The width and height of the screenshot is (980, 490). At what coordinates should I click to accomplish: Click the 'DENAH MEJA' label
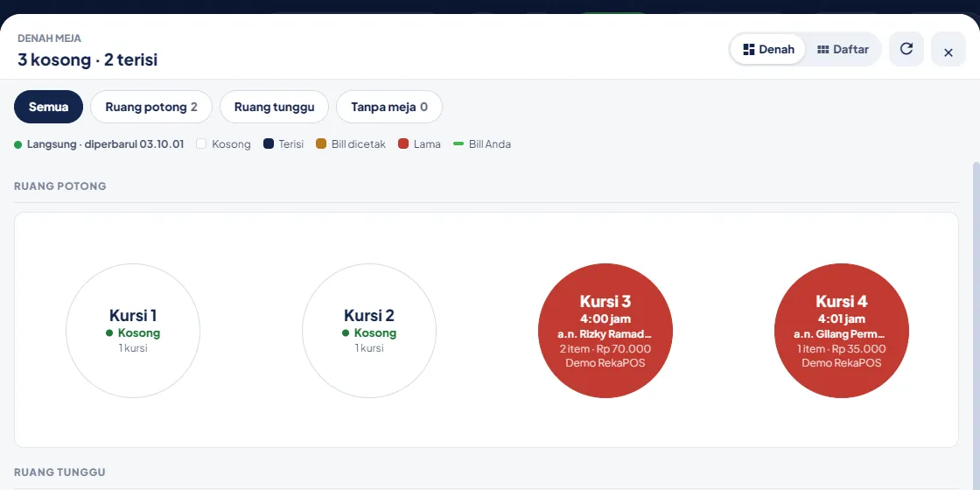pos(49,38)
